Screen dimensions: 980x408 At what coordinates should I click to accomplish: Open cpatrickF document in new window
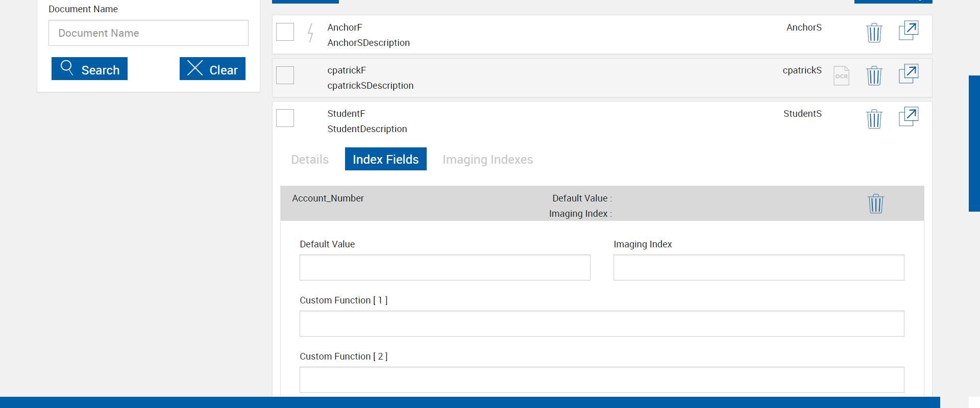909,73
